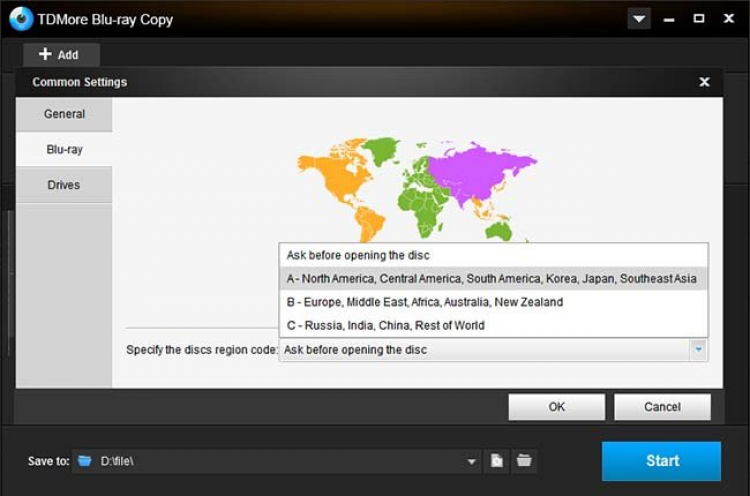Close the Common Settings dialog
Viewport: 750px width, 496px height.
pos(704,82)
